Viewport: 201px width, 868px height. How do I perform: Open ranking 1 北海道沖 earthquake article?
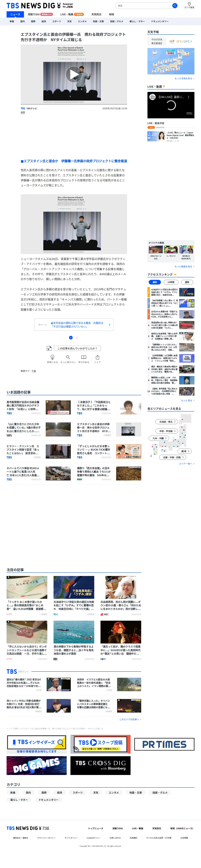click(171, 292)
